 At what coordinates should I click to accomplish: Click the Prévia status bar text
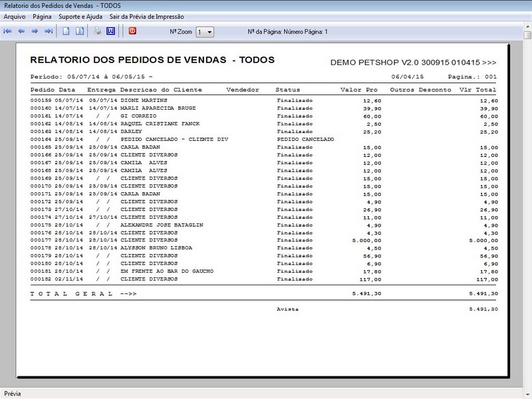[13, 394]
